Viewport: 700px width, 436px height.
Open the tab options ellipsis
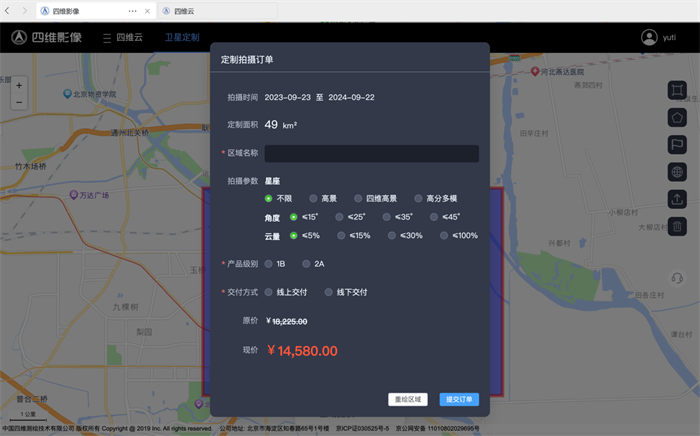[x=133, y=11]
